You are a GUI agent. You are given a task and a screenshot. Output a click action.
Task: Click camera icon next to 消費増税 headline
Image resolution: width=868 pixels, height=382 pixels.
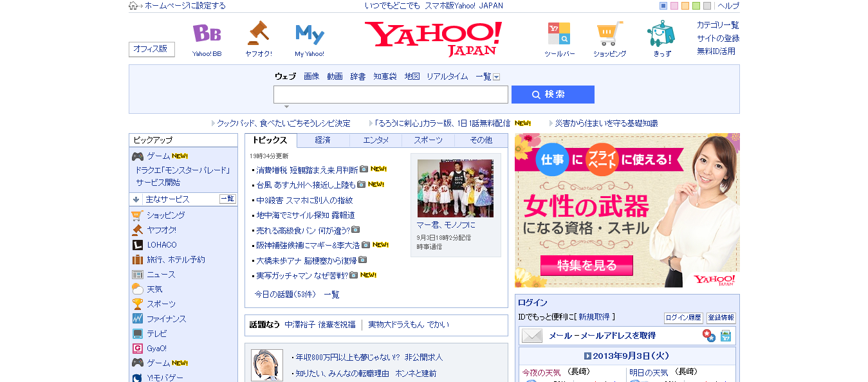pyautogui.click(x=364, y=169)
